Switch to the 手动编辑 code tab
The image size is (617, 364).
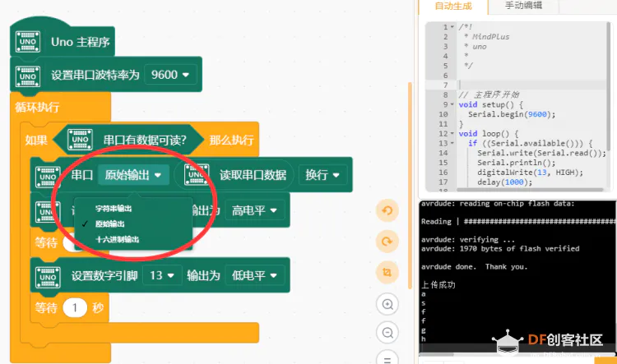523,6
